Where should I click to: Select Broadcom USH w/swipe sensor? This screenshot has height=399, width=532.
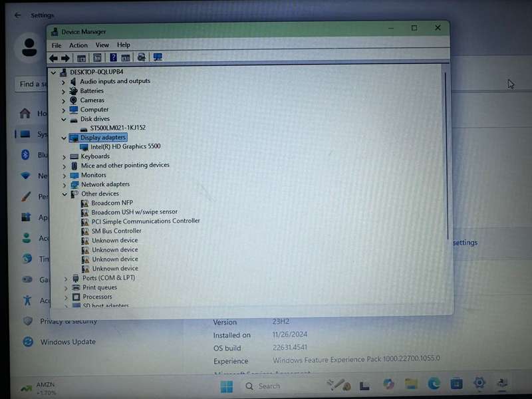(134, 211)
